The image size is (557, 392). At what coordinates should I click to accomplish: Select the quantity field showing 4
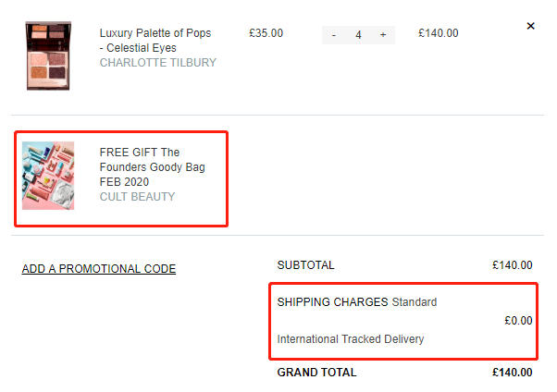pyautogui.click(x=358, y=35)
